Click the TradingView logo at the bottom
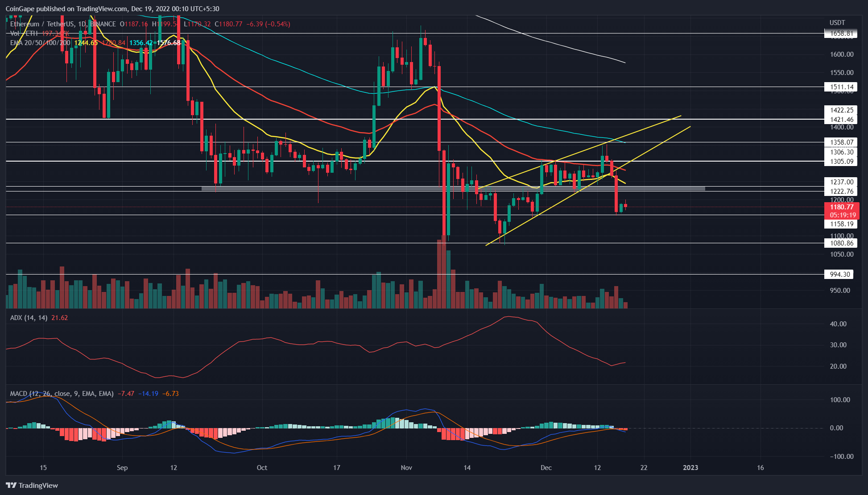 pyautogui.click(x=32, y=485)
